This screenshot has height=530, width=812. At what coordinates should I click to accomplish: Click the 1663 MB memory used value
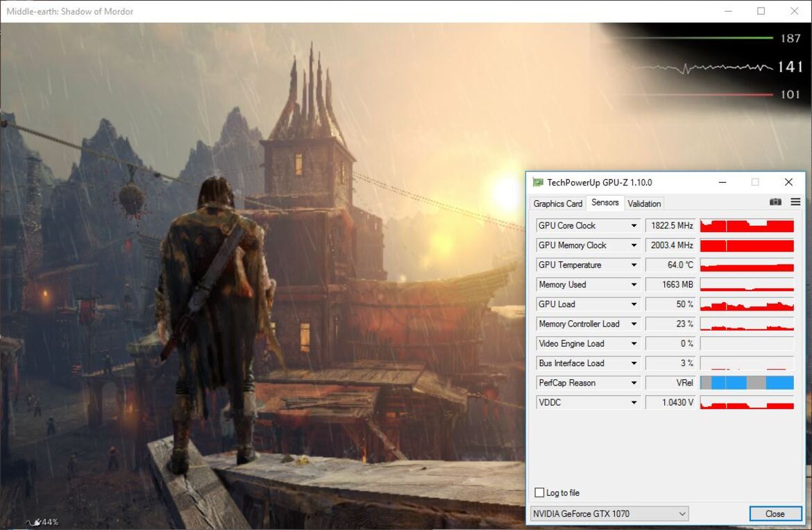click(x=670, y=285)
